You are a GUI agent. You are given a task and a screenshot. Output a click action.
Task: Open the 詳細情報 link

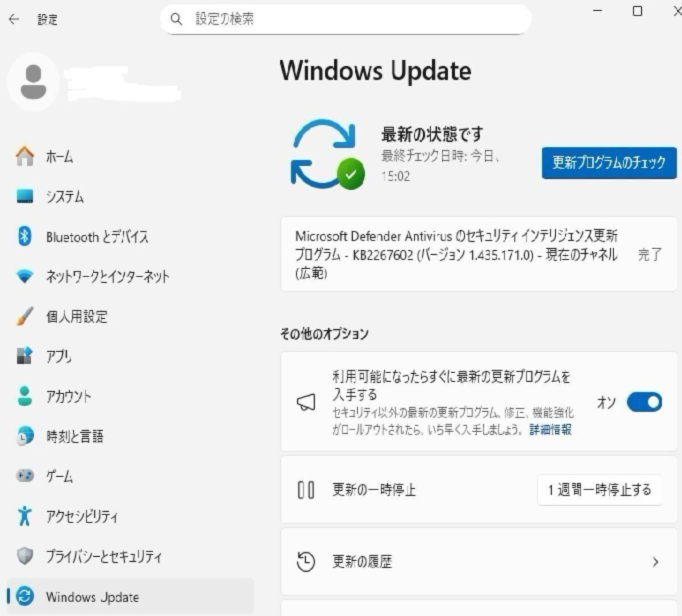[x=549, y=431]
